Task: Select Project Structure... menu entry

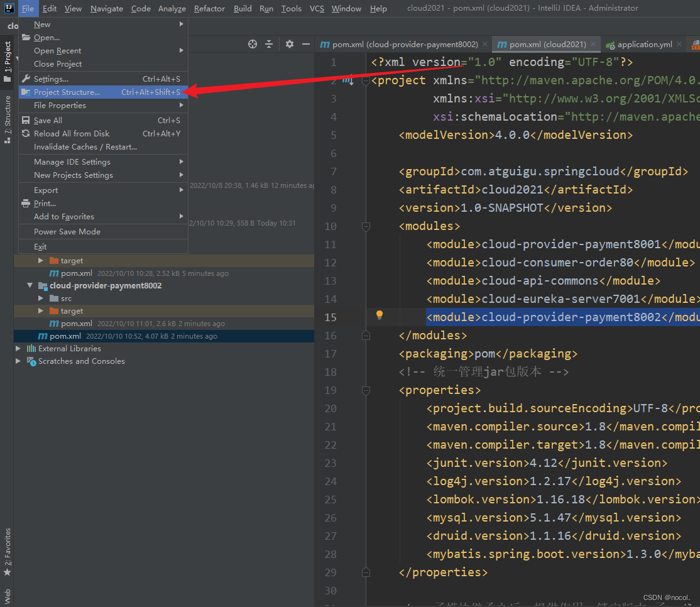Action: [x=103, y=92]
